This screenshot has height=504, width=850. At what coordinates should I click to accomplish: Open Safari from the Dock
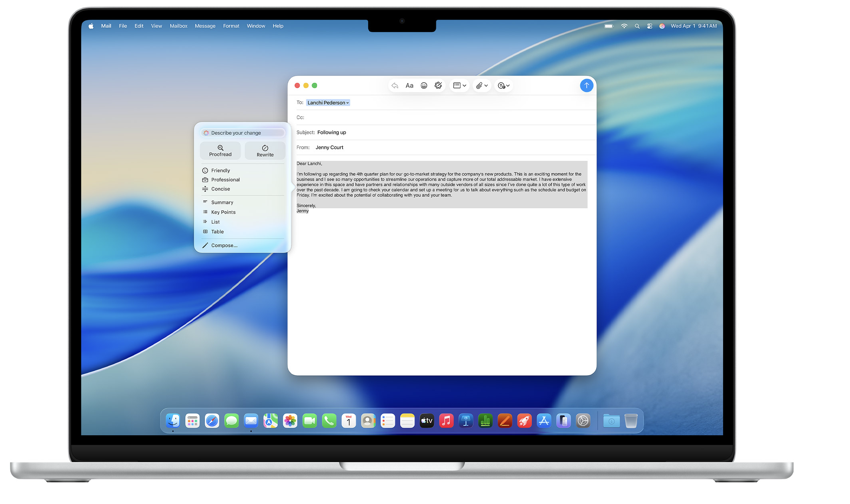212,421
